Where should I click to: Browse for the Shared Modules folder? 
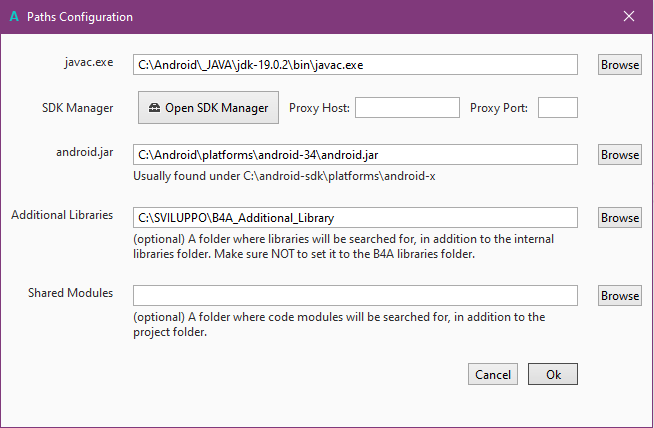click(620, 295)
